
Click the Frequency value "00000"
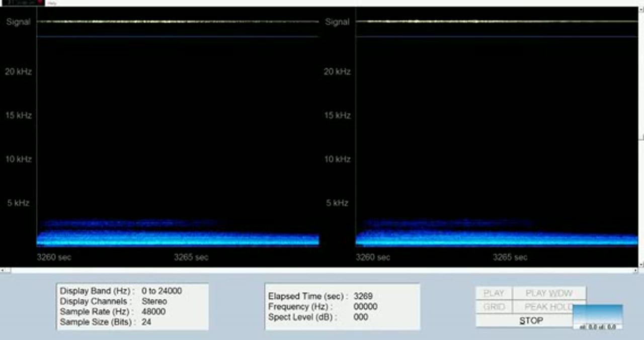click(366, 306)
